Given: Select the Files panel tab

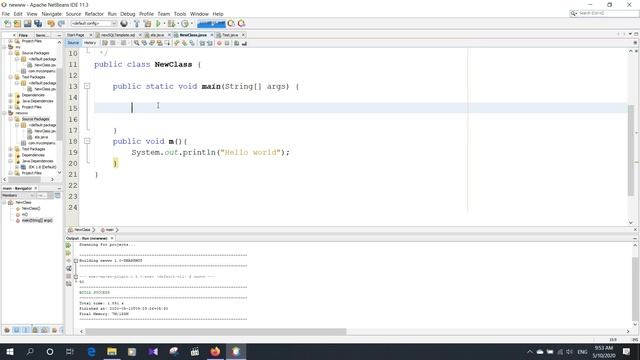Looking at the screenshot, I should coord(23,36).
